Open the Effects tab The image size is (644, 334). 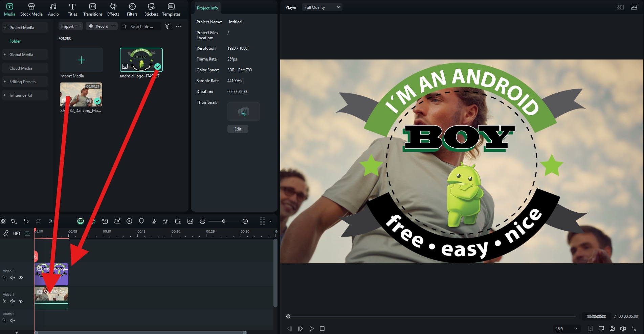(113, 9)
